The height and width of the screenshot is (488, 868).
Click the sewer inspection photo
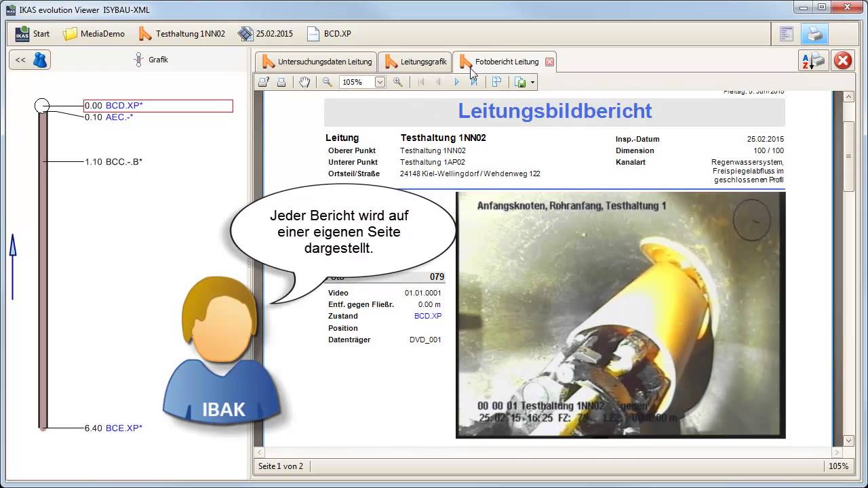tap(620, 315)
